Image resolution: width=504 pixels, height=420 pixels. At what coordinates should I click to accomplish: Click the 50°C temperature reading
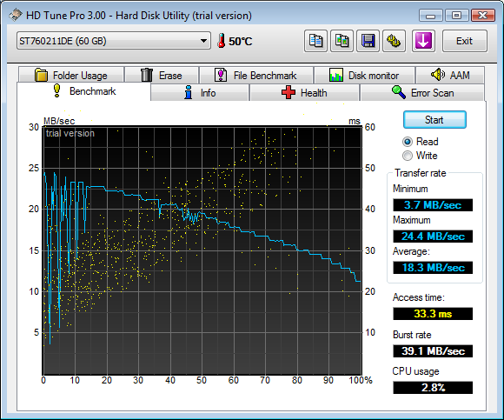pos(241,42)
